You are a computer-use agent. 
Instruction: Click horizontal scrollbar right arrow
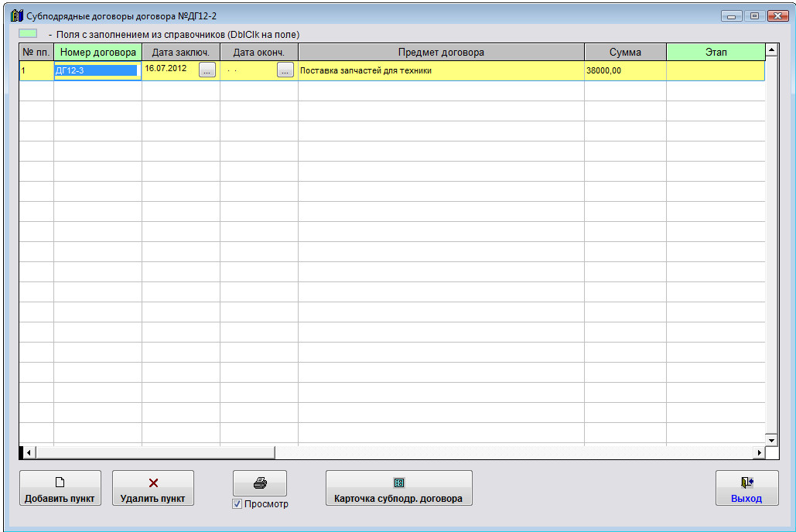[x=759, y=452]
